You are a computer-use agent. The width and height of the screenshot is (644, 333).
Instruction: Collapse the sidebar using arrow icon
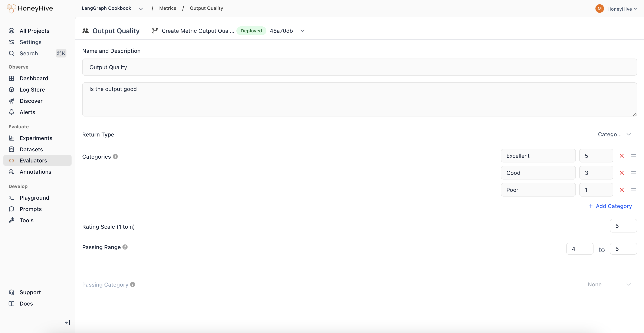click(x=67, y=322)
